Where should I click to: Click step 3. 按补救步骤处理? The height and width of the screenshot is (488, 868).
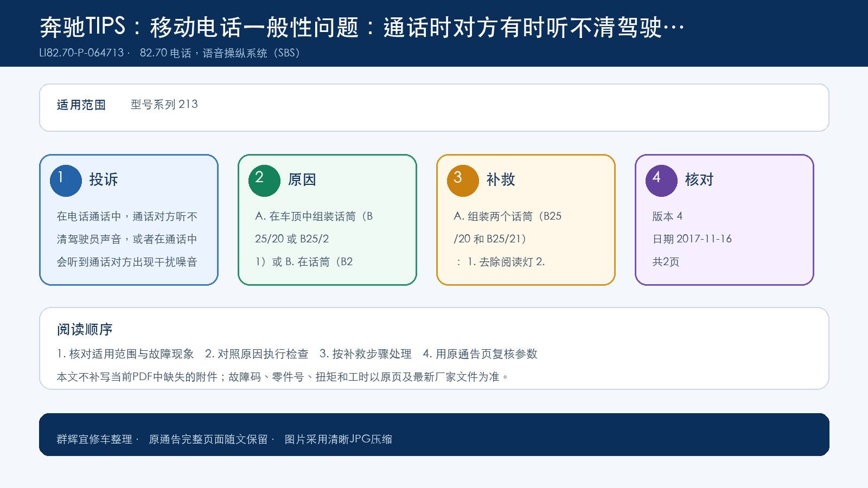366,354
